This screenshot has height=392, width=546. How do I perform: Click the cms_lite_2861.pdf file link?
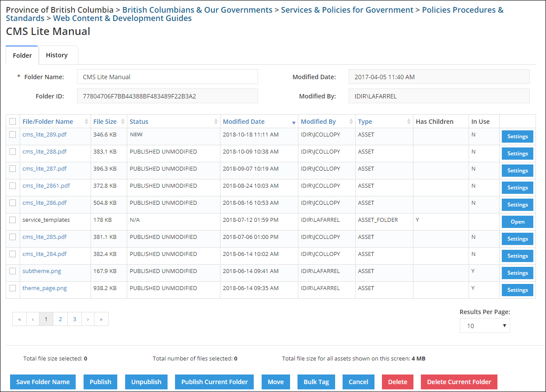[x=46, y=185]
